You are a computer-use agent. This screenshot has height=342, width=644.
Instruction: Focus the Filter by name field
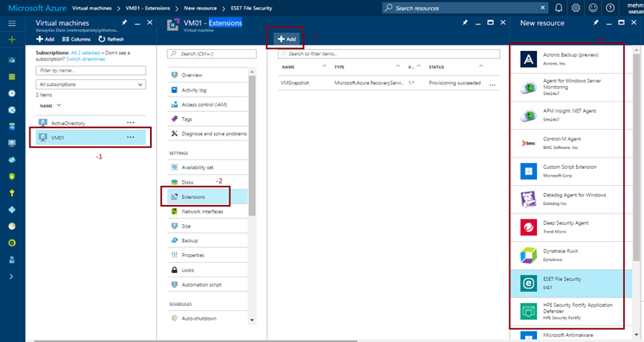91,71
